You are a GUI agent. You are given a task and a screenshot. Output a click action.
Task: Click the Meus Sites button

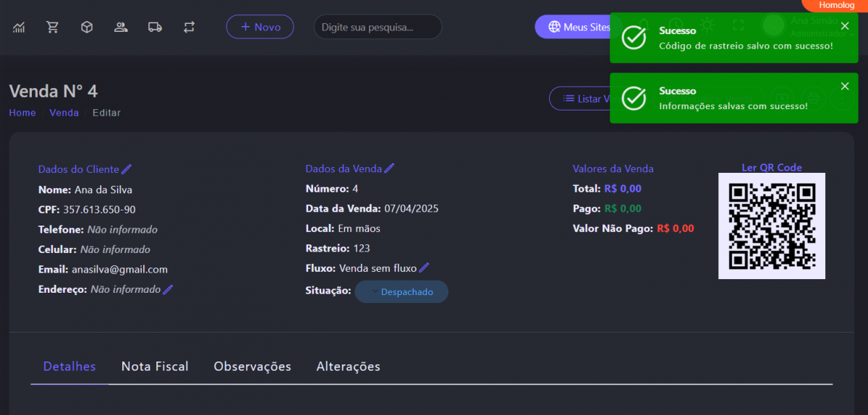point(573,27)
